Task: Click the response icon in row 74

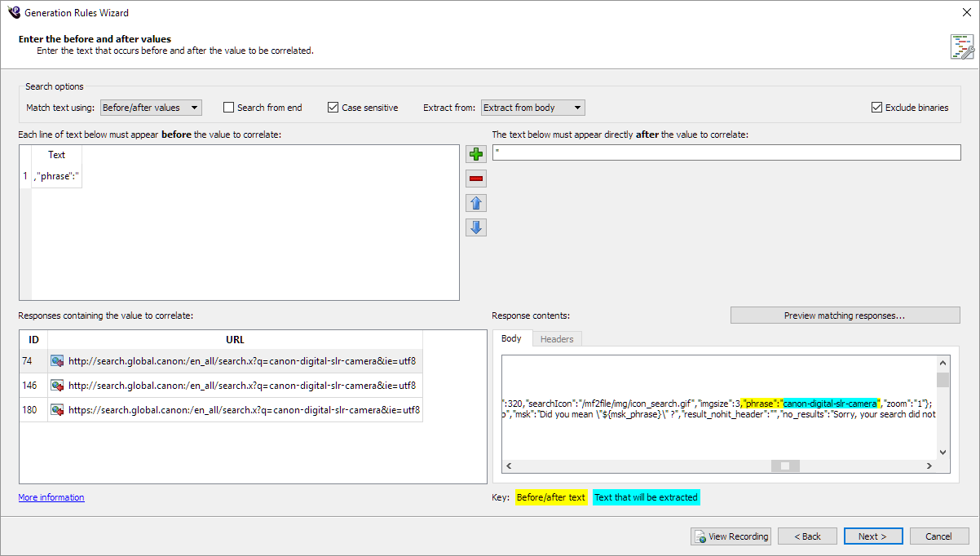Action: click(57, 360)
